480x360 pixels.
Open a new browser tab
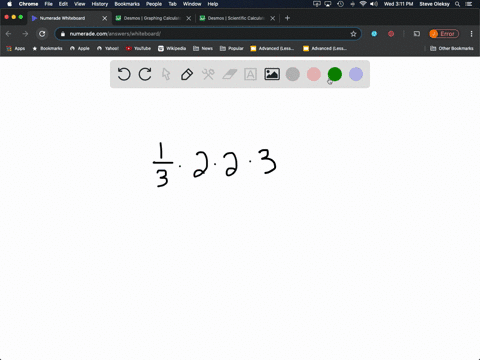click(x=287, y=18)
